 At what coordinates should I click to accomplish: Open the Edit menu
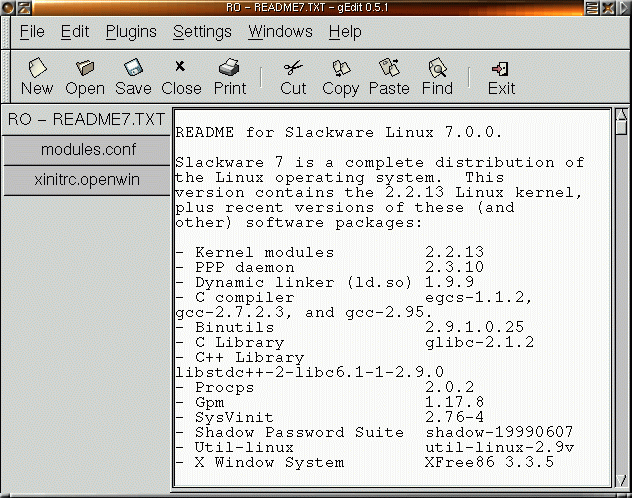point(75,31)
